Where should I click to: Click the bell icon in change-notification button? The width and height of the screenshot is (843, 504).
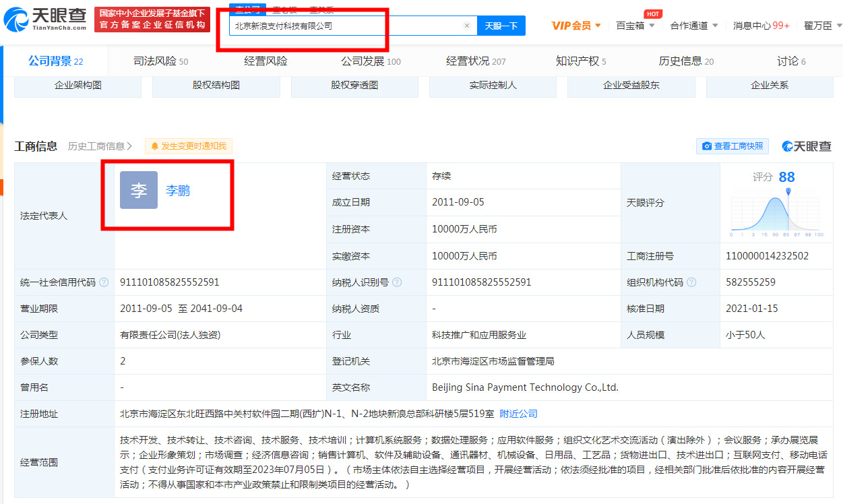coord(155,146)
